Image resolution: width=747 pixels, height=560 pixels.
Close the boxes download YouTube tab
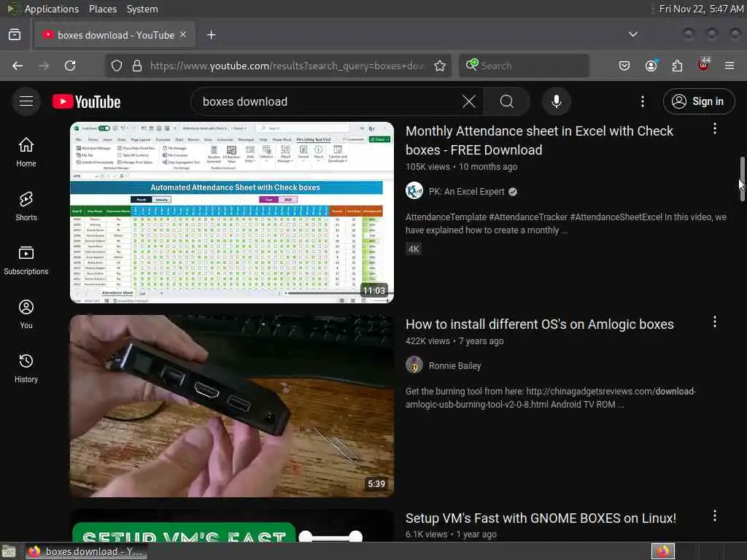[x=183, y=35]
